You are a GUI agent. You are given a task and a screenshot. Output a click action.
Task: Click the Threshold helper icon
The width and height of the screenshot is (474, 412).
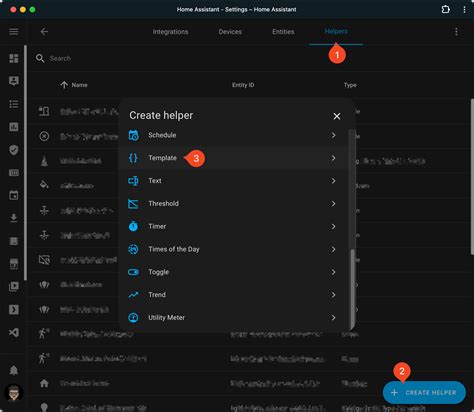tap(133, 204)
